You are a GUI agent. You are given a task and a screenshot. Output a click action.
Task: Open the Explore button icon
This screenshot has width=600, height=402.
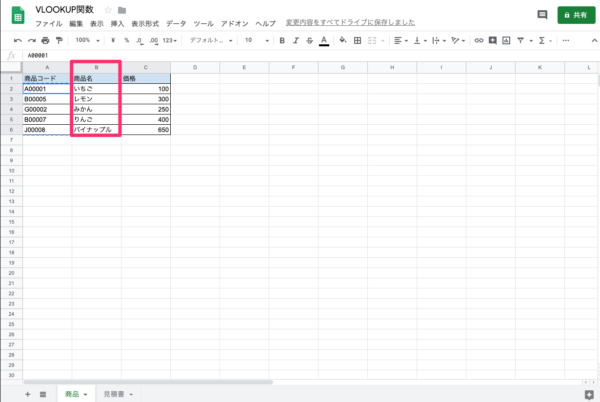(589, 395)
